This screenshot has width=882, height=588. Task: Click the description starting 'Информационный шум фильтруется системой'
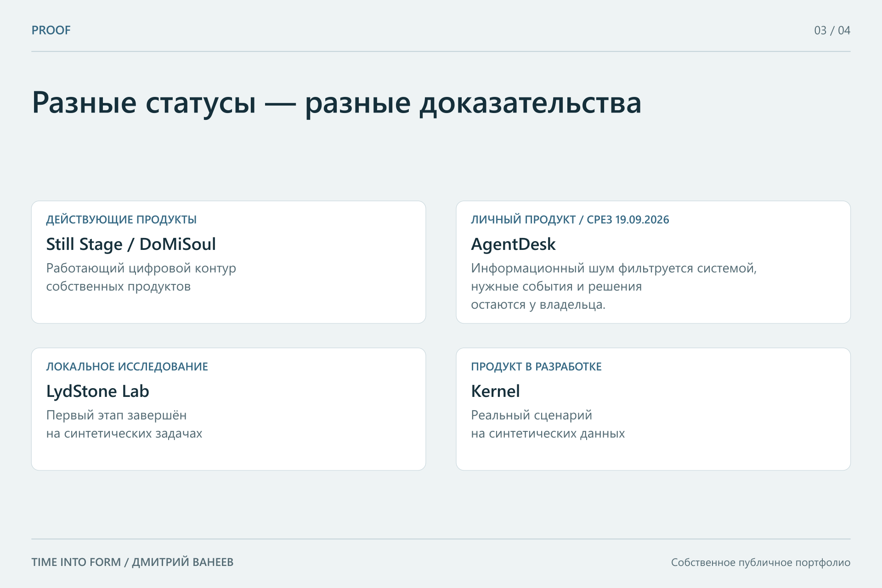click(x=614, y=286)
